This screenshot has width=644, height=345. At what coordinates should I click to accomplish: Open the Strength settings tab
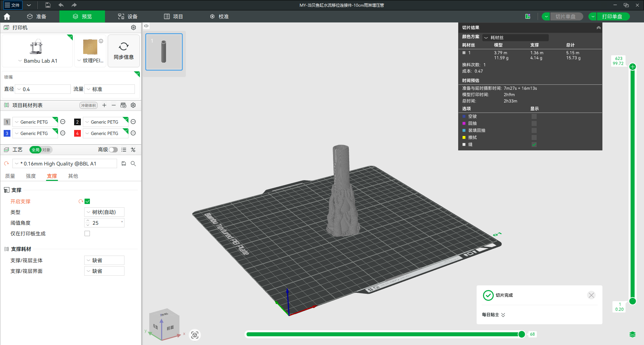coord(31,176)
